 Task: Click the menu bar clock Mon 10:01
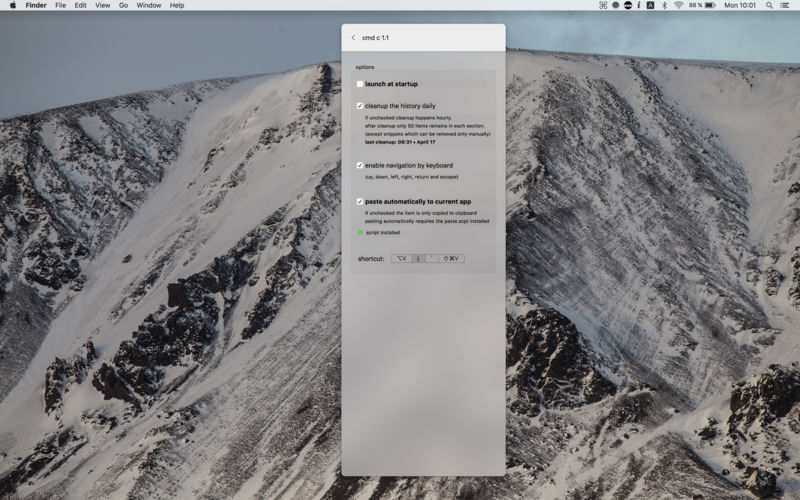[739, 5]
